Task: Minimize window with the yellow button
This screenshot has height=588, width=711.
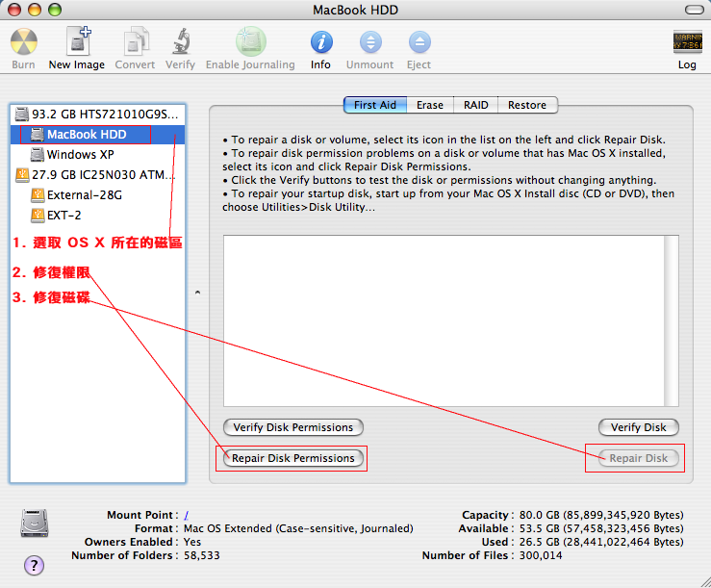Action: click(35, 10)
